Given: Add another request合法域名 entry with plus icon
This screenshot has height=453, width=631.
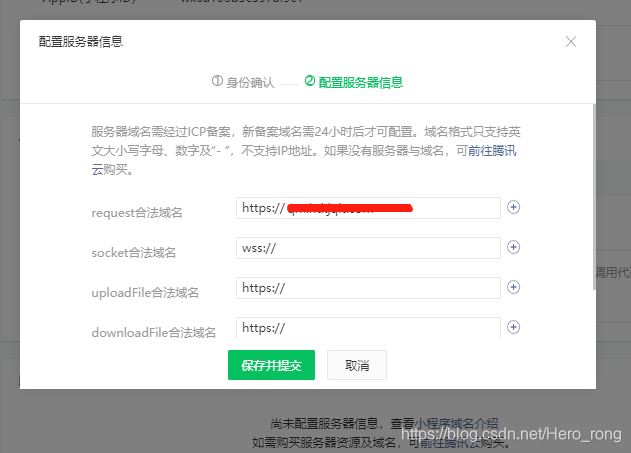Looking at the screenshot, I should [x=513, y=207].
